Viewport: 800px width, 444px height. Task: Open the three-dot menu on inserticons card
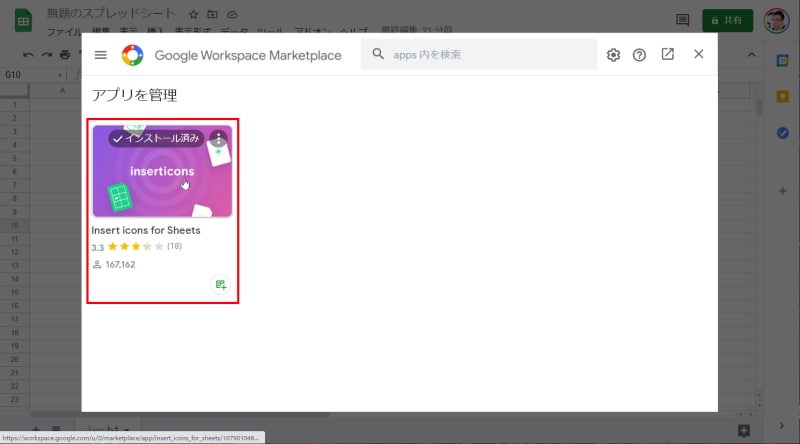coord(218,138)
